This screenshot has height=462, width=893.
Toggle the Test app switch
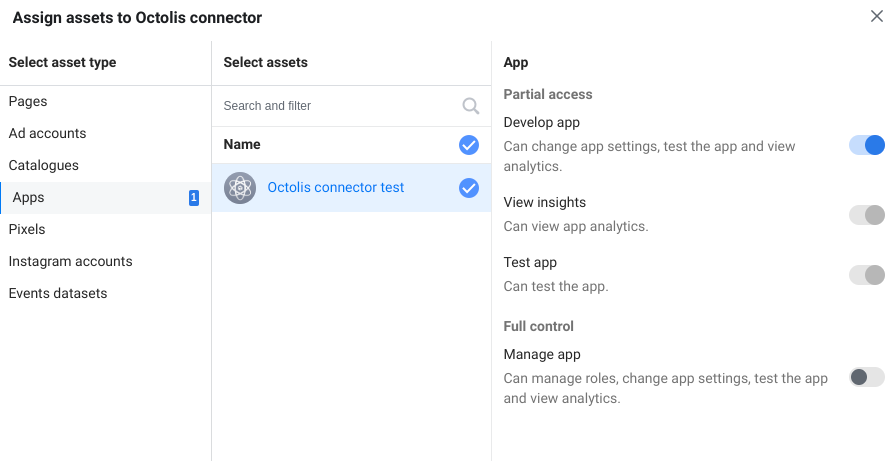(867, 275)
